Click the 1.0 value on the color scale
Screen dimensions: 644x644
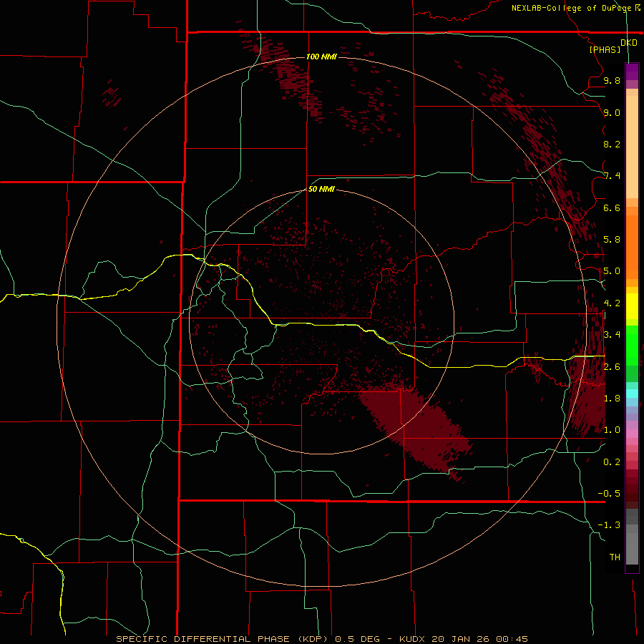click(612, 430)
